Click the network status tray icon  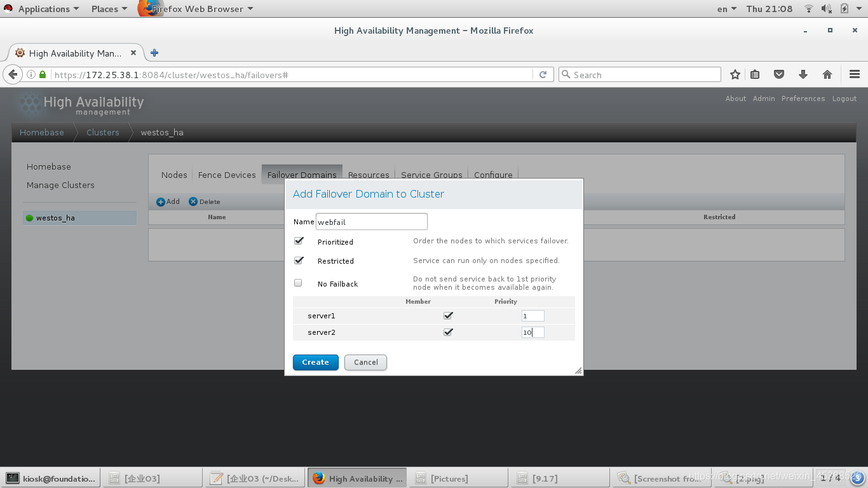tap(809, 9)
